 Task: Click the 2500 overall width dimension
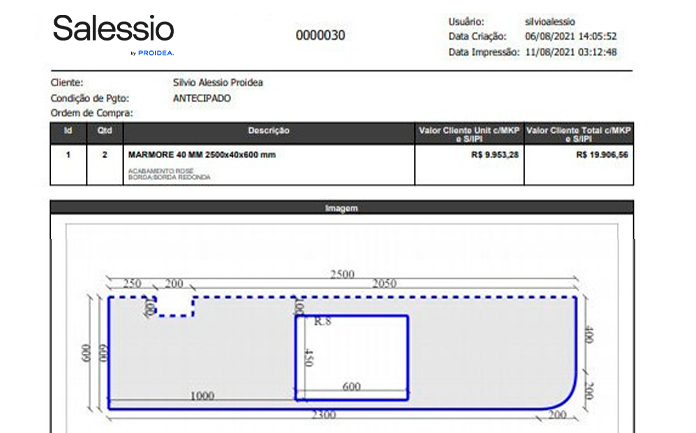(345, 274)
